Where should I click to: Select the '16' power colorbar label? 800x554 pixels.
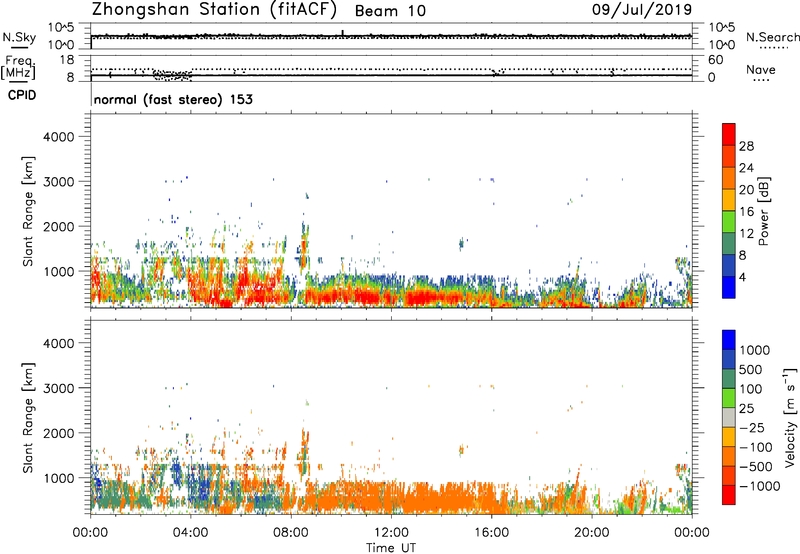tap(746, 212)
